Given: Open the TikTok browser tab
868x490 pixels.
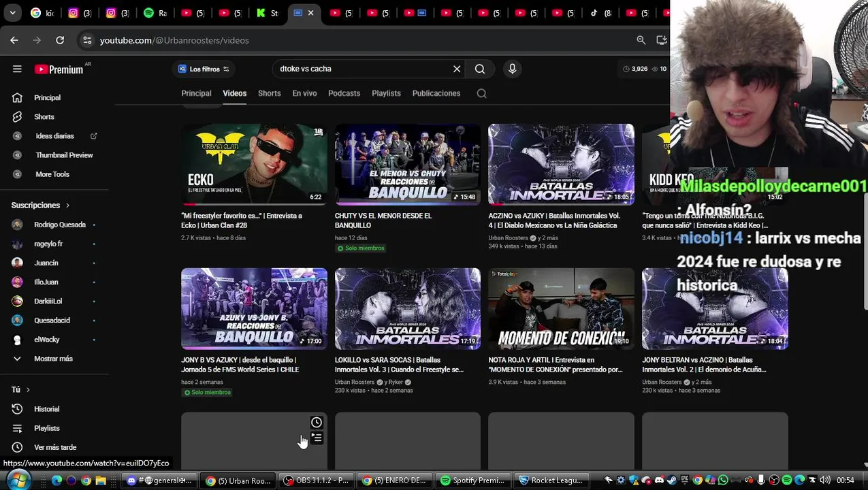Looking at the screenshot, I should (601, 13).
